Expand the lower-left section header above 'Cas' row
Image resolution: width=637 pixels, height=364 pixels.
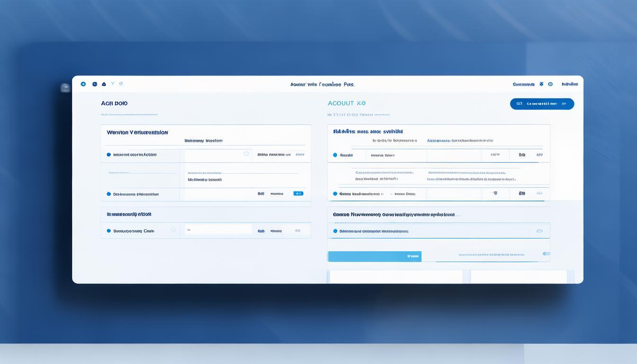129,214
